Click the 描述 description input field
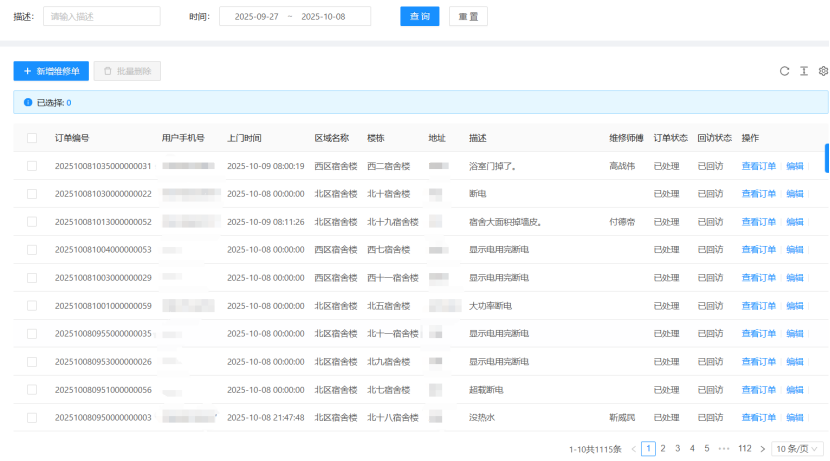830x461 pixels. coord(101,16)
